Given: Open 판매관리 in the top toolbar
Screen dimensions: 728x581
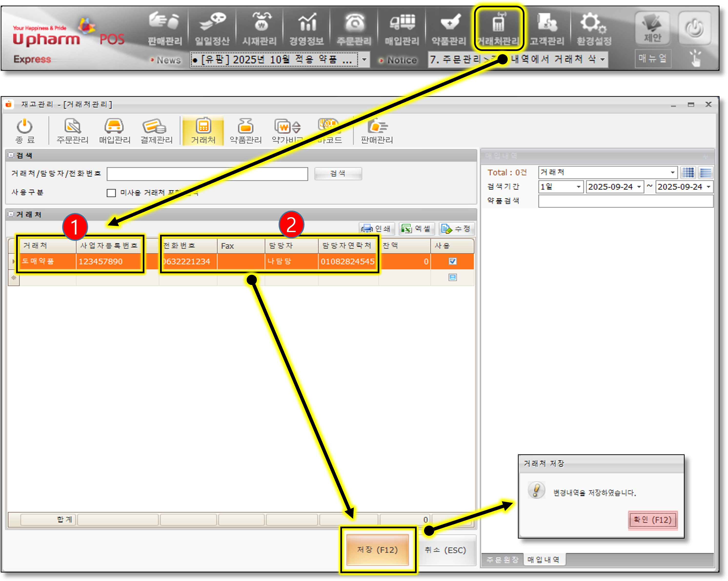Looking at the screenshot, I should [x=165, y=29].
